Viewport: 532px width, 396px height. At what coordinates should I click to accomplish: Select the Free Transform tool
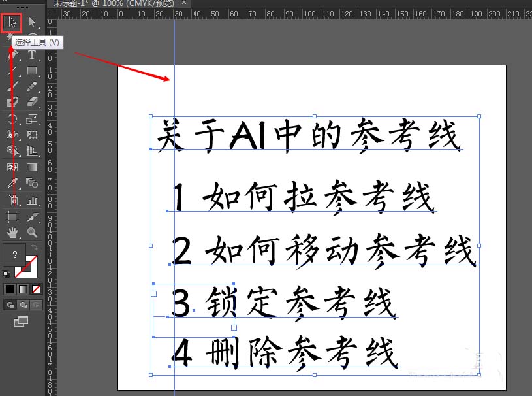tap(32, 135)
